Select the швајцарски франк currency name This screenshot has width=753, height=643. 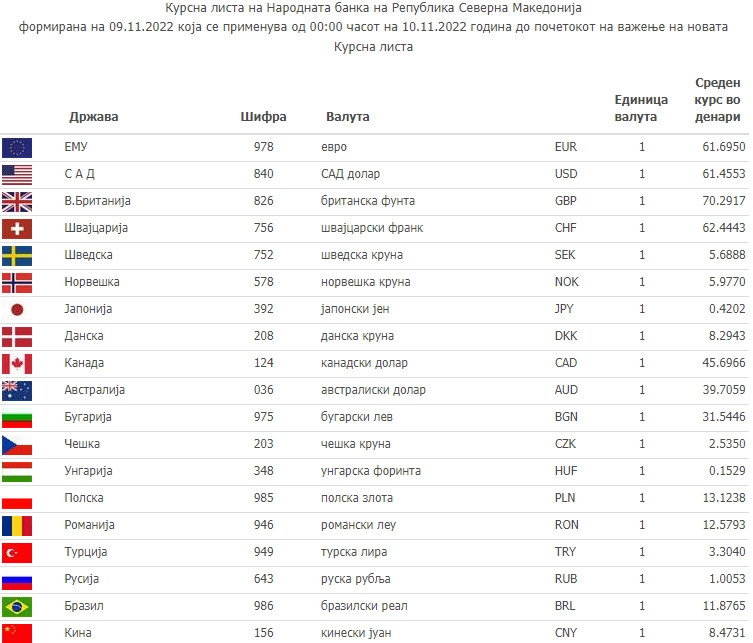point(375,228)
